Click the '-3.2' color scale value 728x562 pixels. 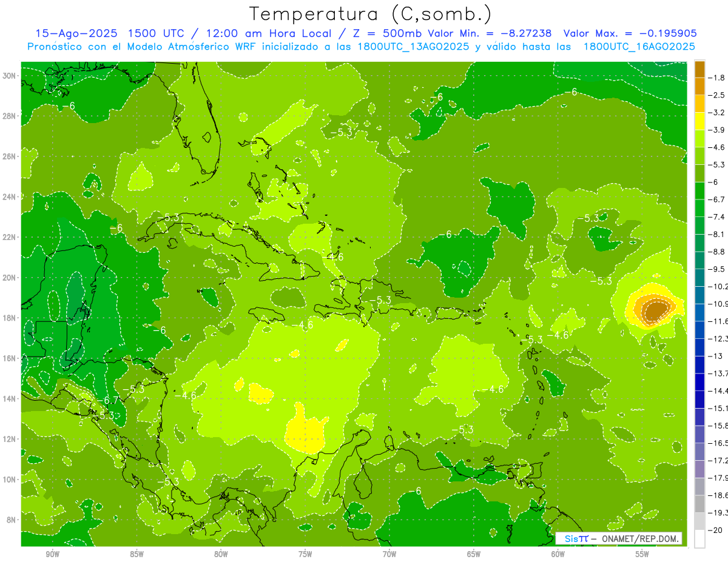[x=716, y=113]
